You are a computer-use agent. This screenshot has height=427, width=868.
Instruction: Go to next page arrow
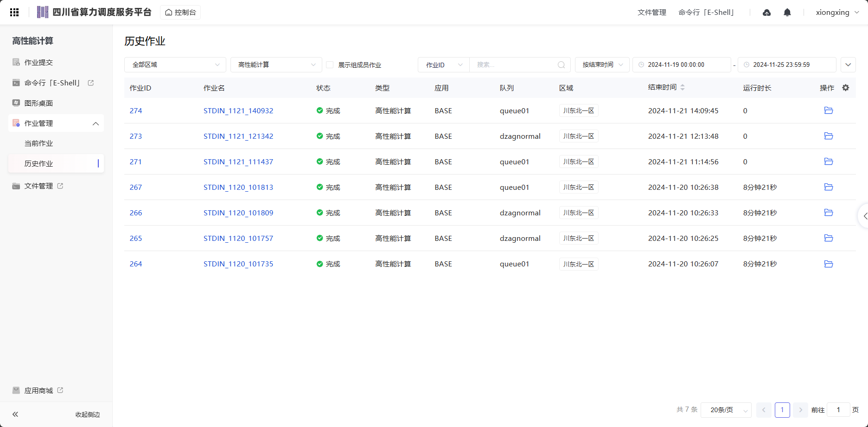click(800, 410)
